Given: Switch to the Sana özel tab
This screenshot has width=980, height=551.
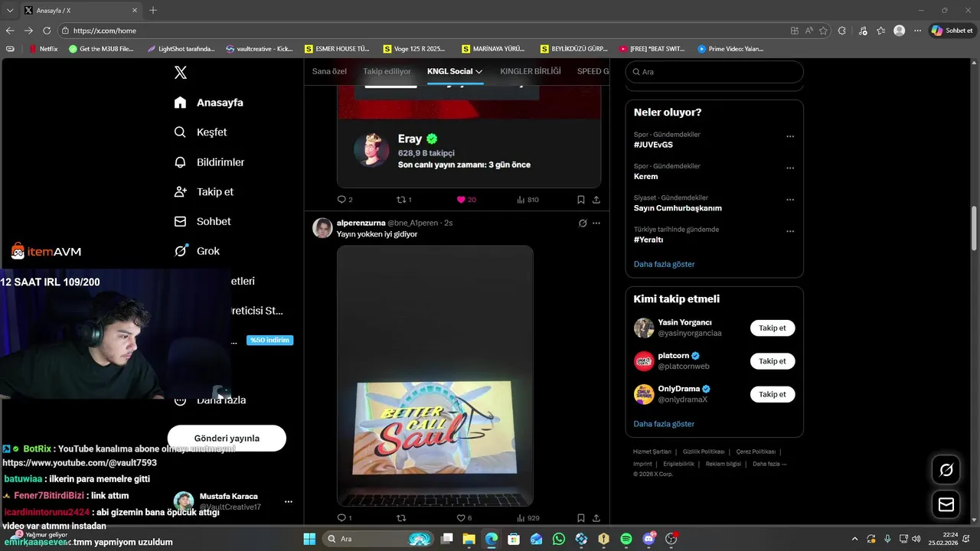Looking at the screenshot, I should pyautogui.click(x=329, y=71).
